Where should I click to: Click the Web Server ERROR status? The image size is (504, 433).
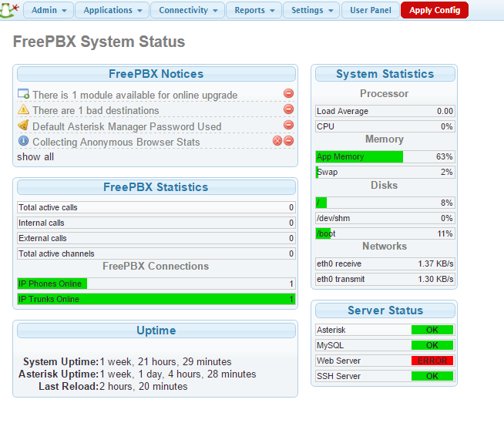point(432,361)
